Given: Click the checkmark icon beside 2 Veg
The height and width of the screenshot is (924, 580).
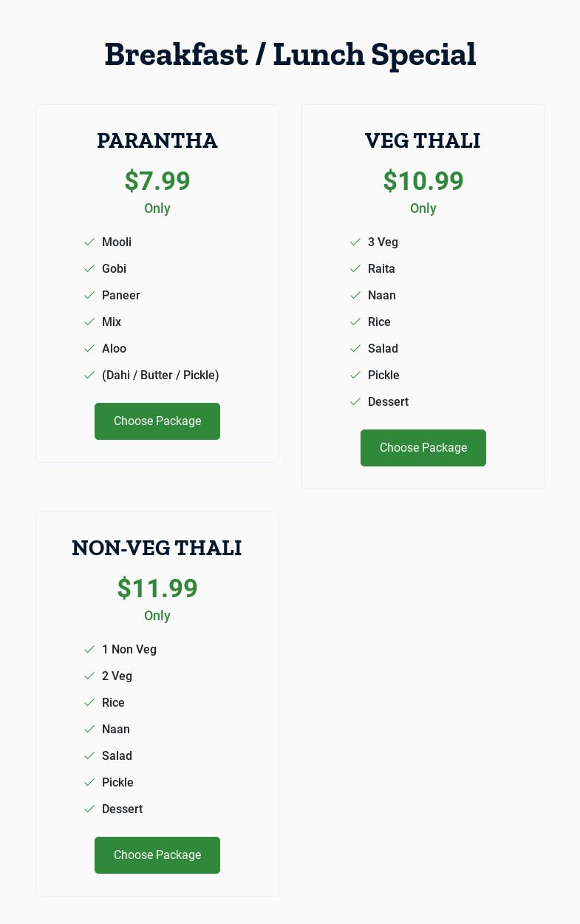Looking at the screenshot, I should click(89, 676).
